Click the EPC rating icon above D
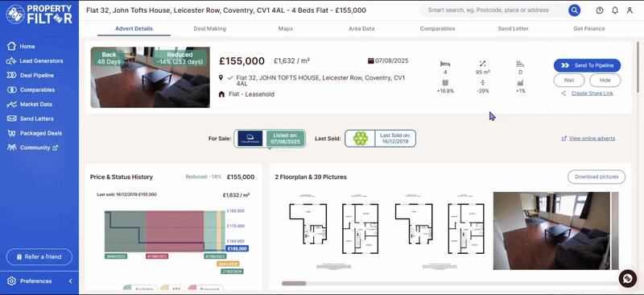The image size is (644, 295). (x=520, y=64)
